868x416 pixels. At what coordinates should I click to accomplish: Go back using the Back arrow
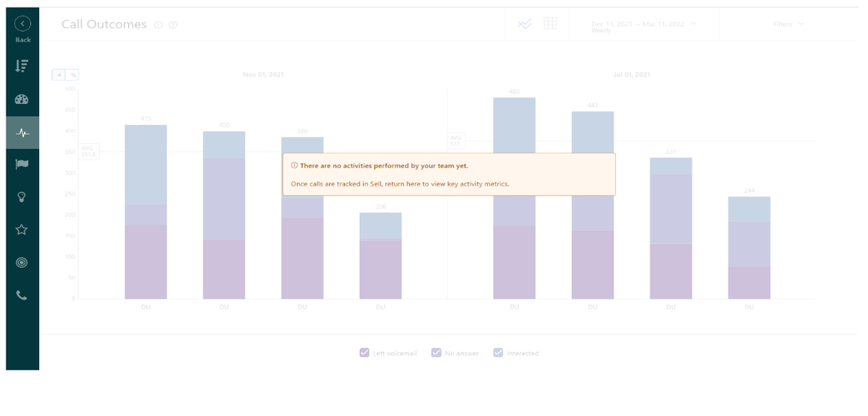(x=22, y=24)
